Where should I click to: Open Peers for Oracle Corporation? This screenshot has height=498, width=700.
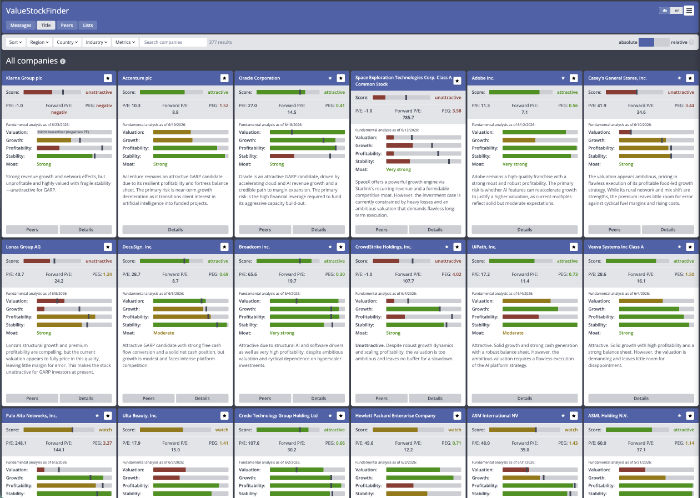(265, 229)
